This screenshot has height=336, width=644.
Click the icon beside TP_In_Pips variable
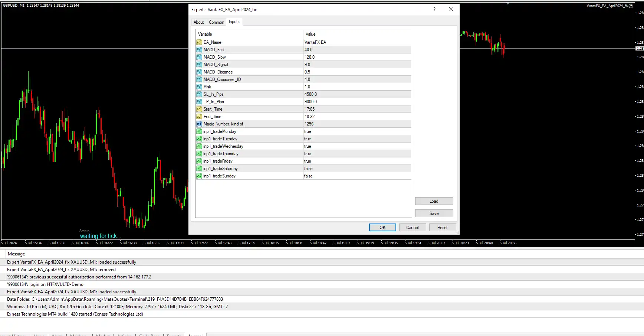[199, 102]
